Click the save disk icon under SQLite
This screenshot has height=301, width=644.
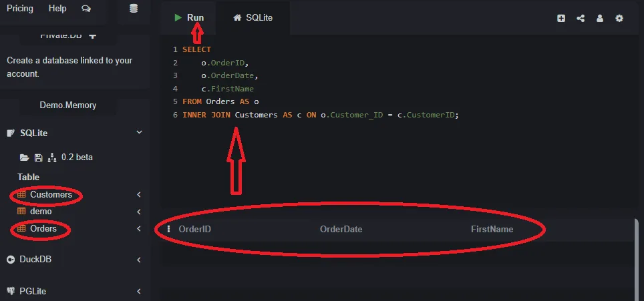click(38, 158)
